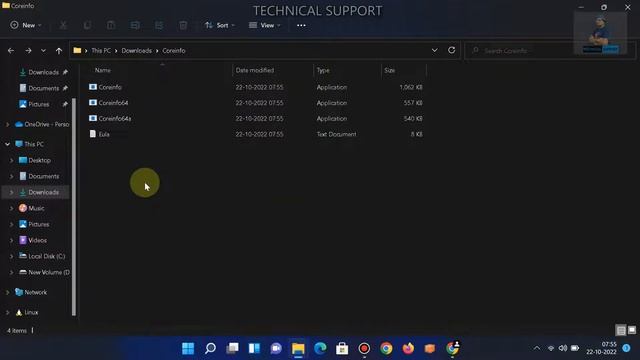Viewport: 640px width, 360px height.
Task: Open Task View from taskbar
Action: pos(232,348)
